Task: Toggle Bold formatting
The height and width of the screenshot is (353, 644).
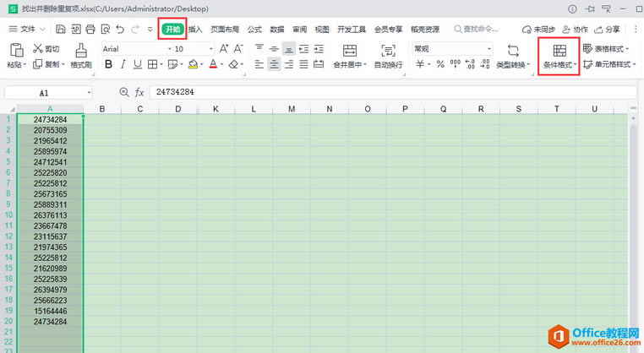Action: click(x=108, y=64)
